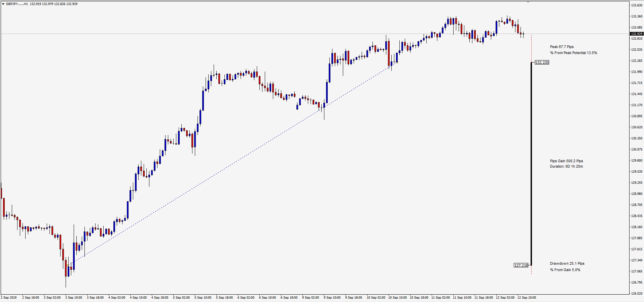Click the 'Peak 67.7 Pips' text label

tap(562, 47)
